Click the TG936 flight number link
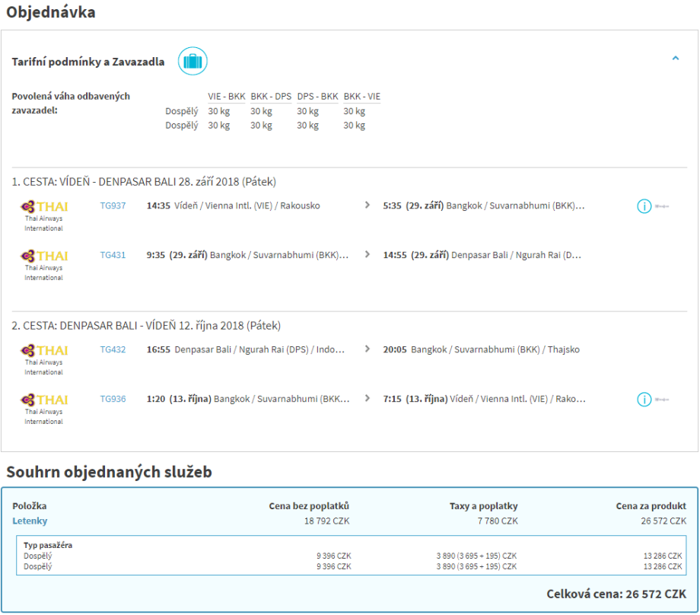This screenshot has width=700, height=615. (x=113, y=399)
